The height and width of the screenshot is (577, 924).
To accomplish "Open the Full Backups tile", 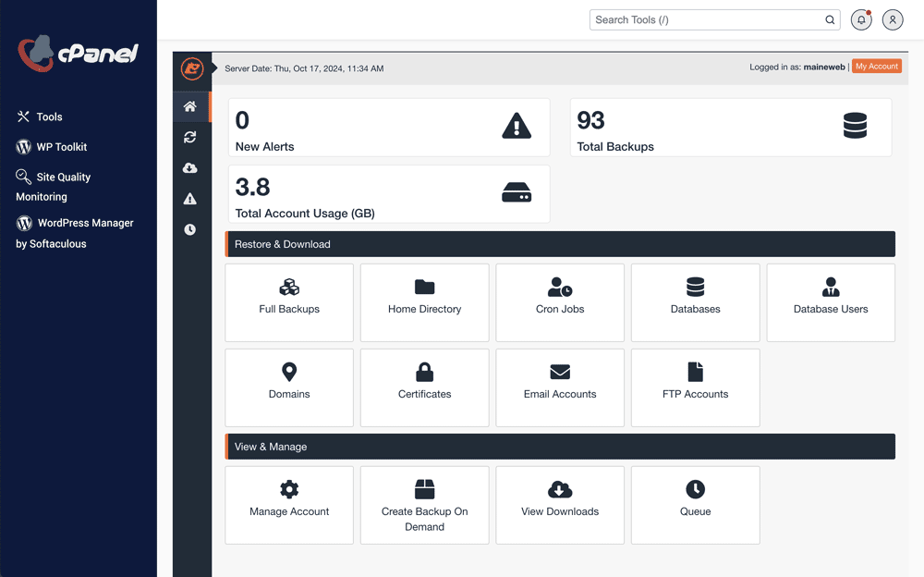I will [289, 302].
